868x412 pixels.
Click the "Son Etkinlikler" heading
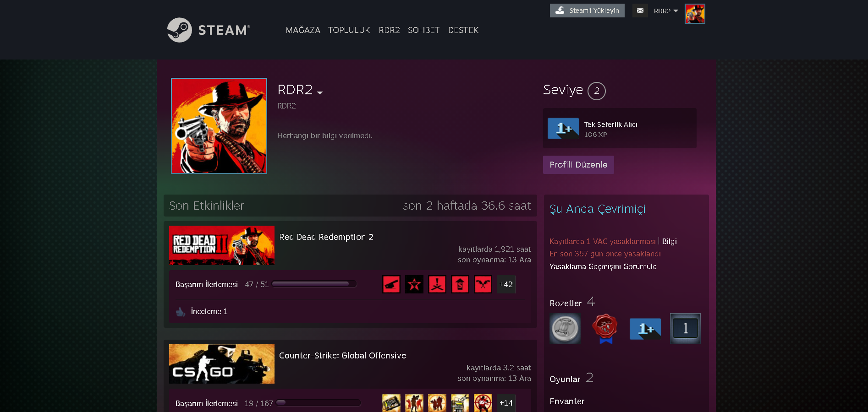pos(207,206)
